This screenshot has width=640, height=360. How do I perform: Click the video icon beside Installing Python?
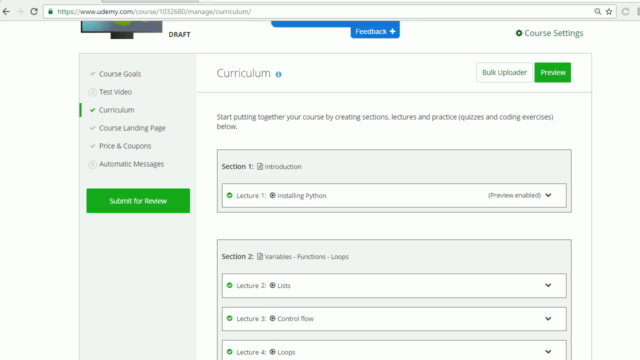click(272, 195)
